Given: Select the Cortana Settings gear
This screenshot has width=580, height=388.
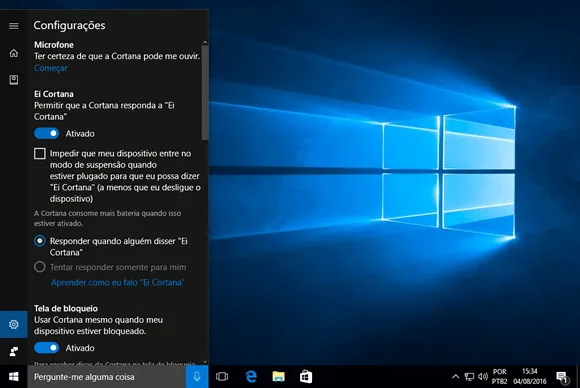Looking at the screenshot, I should pyautogui.click(x=14, y=324).
